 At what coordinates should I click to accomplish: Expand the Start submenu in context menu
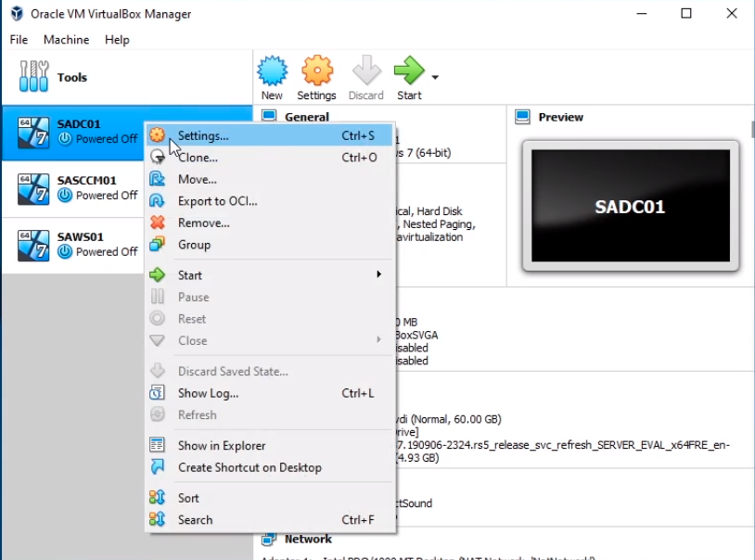pyautogui.click(x=378, y=275)
